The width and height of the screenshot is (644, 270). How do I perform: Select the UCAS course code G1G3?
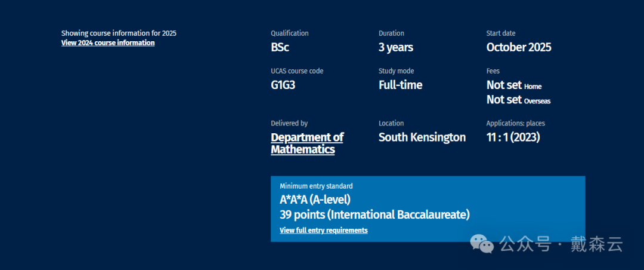tap(283, 85)
